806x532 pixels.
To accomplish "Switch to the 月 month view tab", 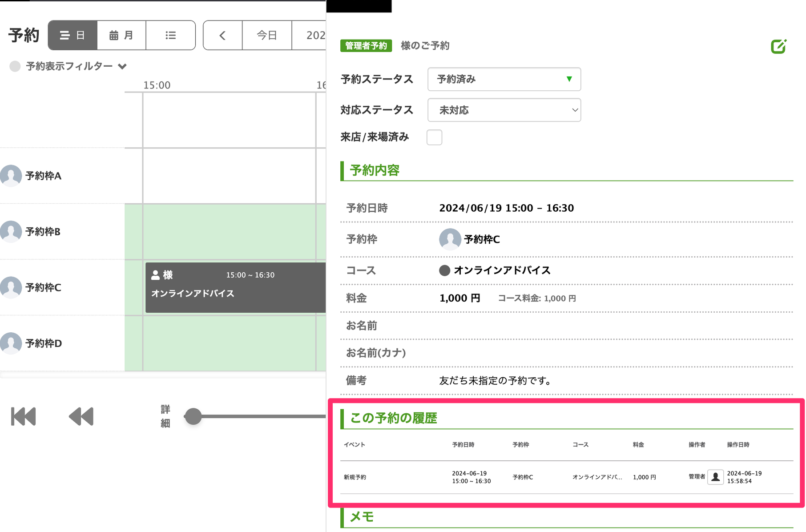I will (121, 35).
